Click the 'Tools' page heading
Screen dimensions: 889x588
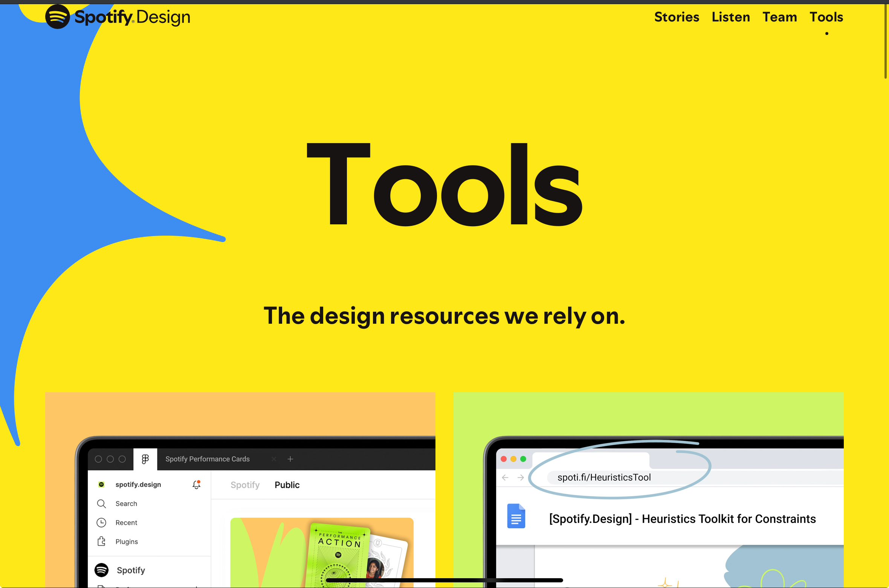pyautogui.click(x=444, y=184)
